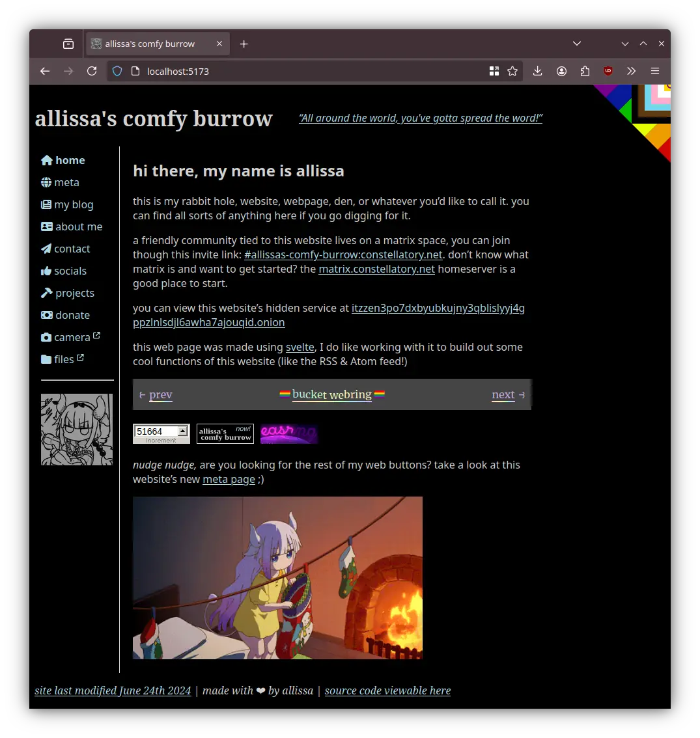Open the bucket webring link
Screen dimensions: 700x738
332,394
